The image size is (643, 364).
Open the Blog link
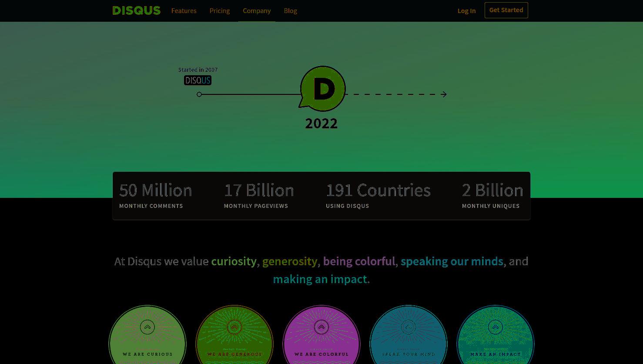290,10
